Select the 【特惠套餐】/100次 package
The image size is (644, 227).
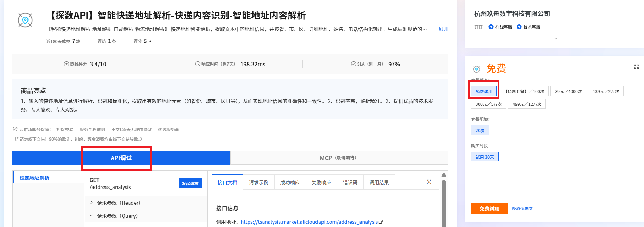525,91
